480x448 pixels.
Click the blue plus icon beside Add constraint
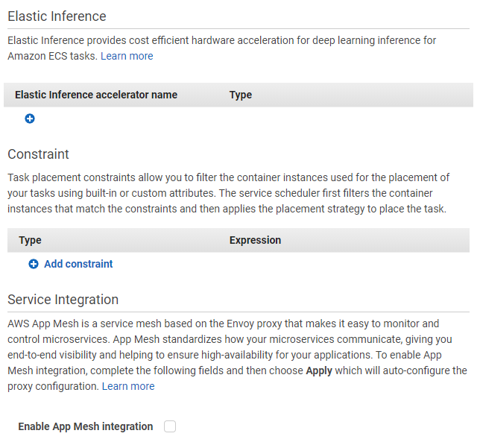[34, 264]
